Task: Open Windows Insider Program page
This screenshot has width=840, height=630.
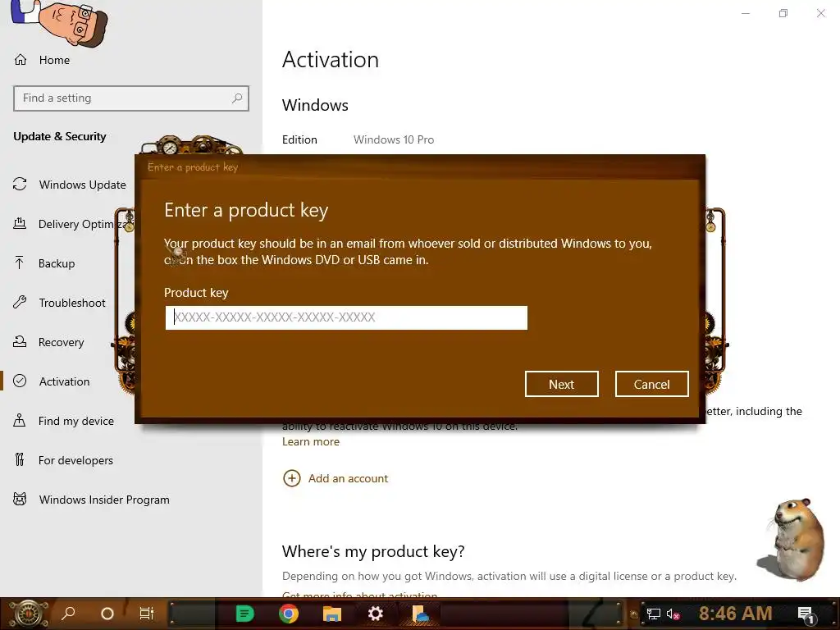Action: pyautogui.click(x=104, y=500)
